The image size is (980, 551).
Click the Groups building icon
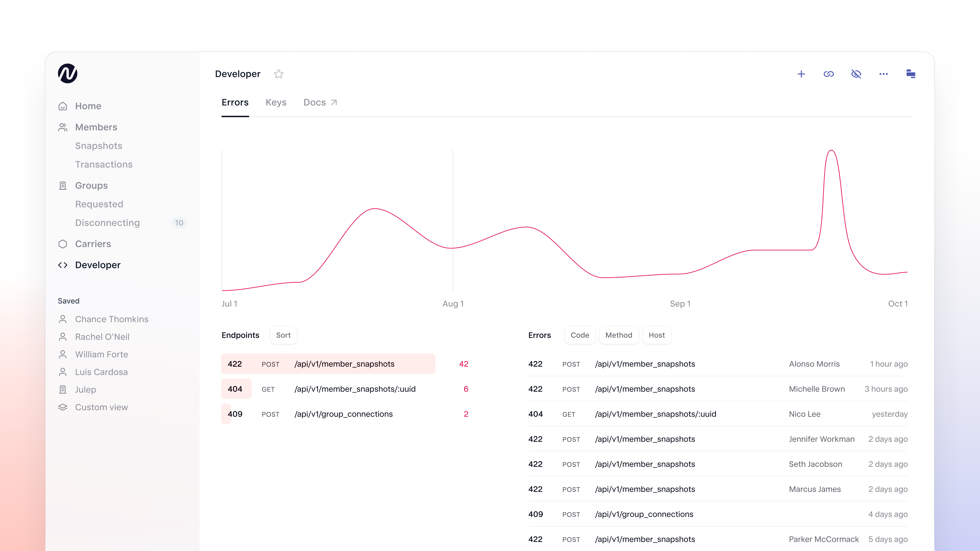pos(63,186)
